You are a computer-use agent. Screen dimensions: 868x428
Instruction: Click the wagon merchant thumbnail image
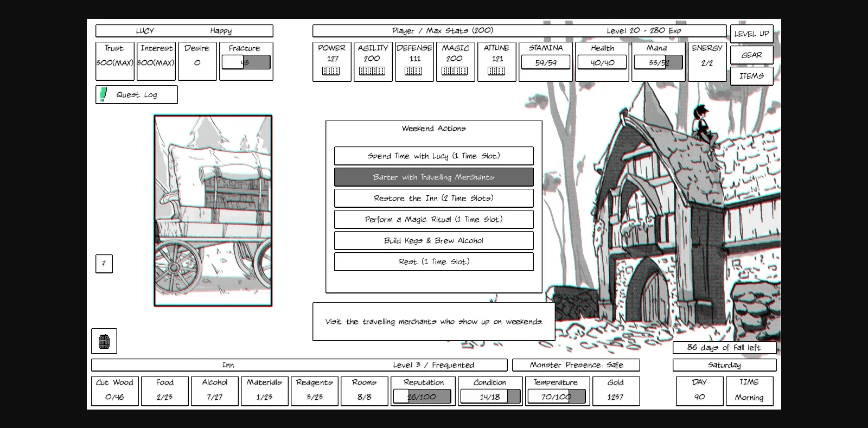click(213, 210)
